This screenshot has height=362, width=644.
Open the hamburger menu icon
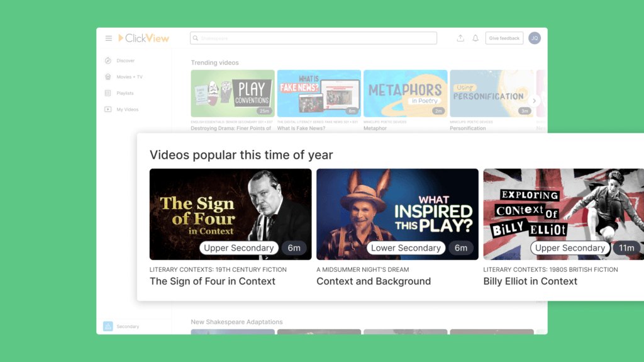108,38
